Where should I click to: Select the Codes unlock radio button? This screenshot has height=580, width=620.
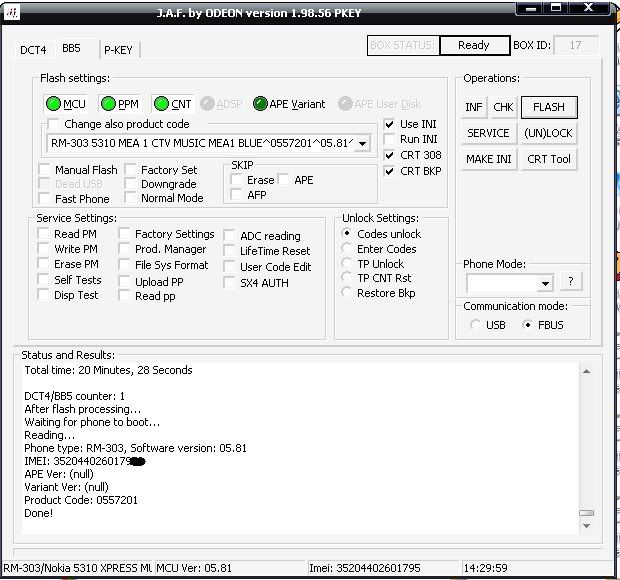click(347, 233)
